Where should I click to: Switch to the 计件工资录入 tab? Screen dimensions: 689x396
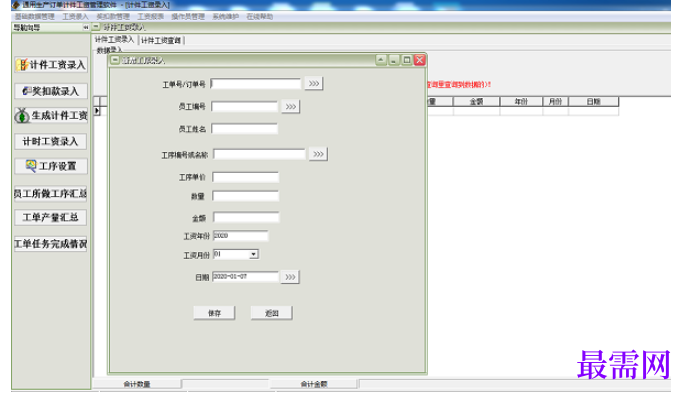point(115,40)
